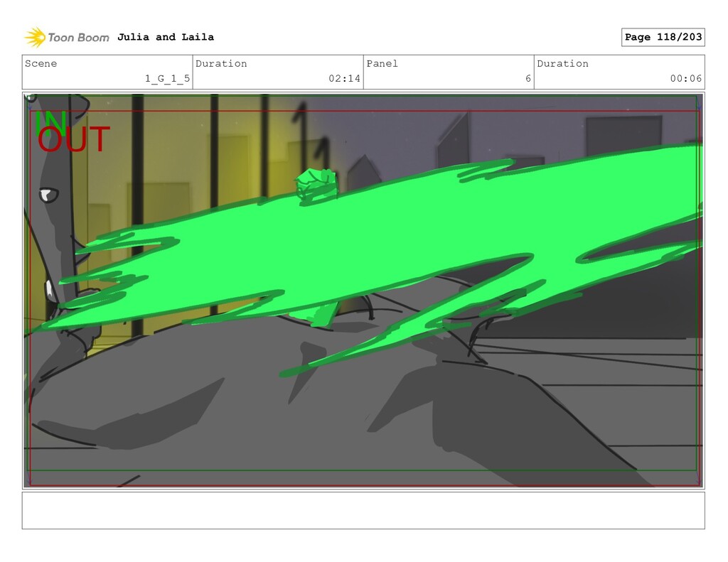This screenshot has width=728, height=562.
Task: Select the 'Julia and Laila' project title
Action: (x=166, y=37)
